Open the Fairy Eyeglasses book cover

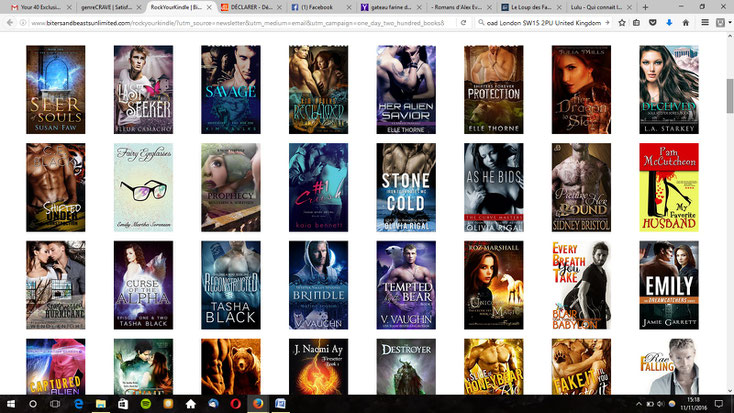pos(143,187)
